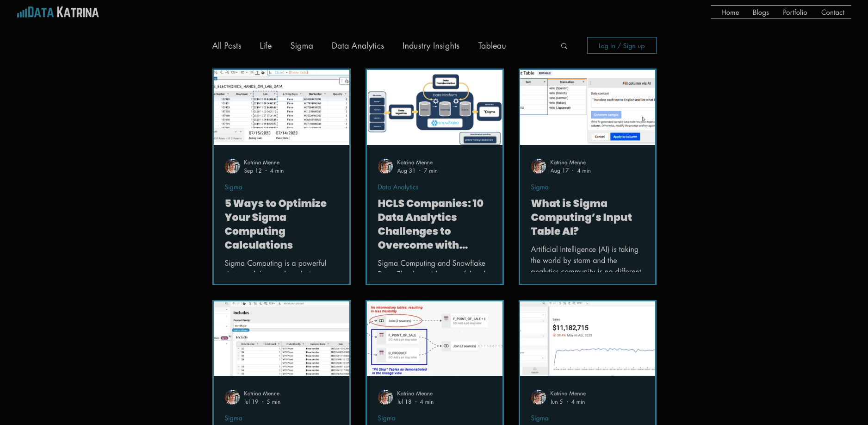
Task: Click Data Analytics tag on HCLS post
Action: 397,187
